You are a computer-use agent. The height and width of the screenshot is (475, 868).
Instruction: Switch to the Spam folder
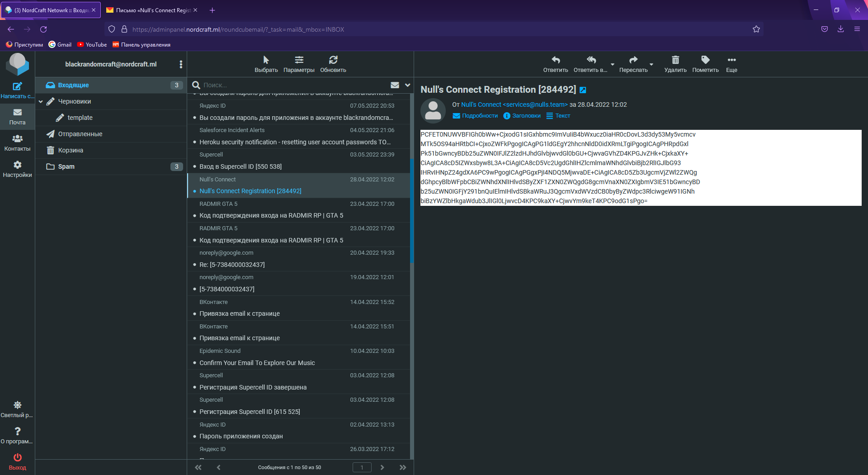click(x=66, y=166)
